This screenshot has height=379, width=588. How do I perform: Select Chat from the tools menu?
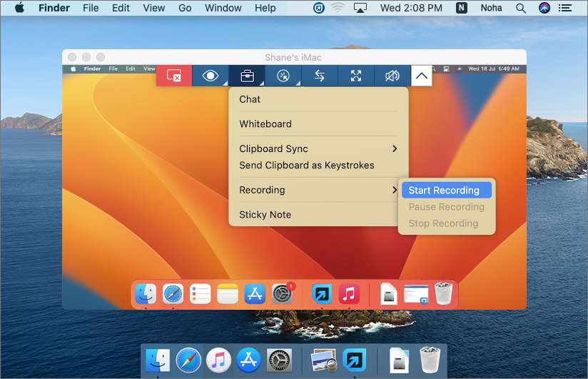click(x=250, y=99)
